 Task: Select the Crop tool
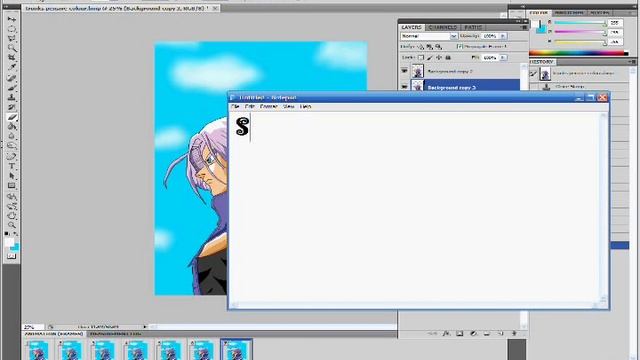pos(12,58)
